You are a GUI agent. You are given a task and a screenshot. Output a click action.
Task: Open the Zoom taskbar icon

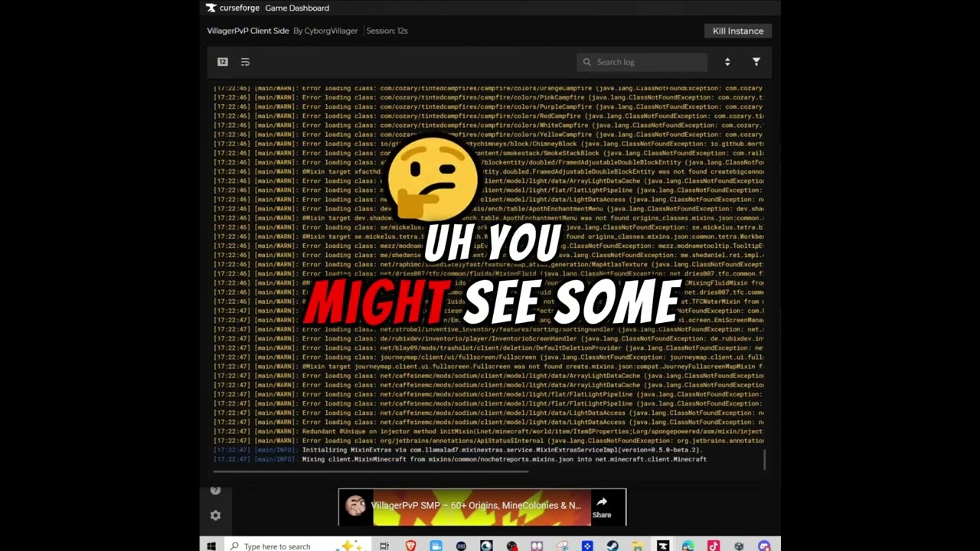[x=436, y=546]
